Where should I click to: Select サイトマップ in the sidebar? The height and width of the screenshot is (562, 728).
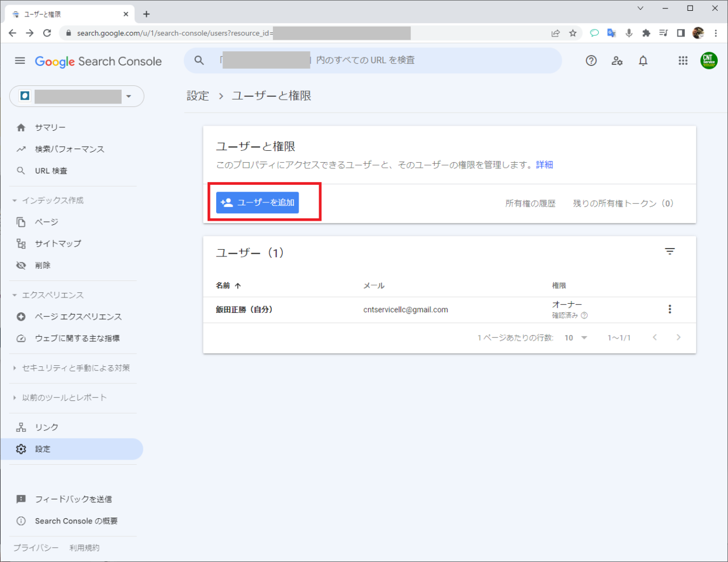click(x=58, y=243)
